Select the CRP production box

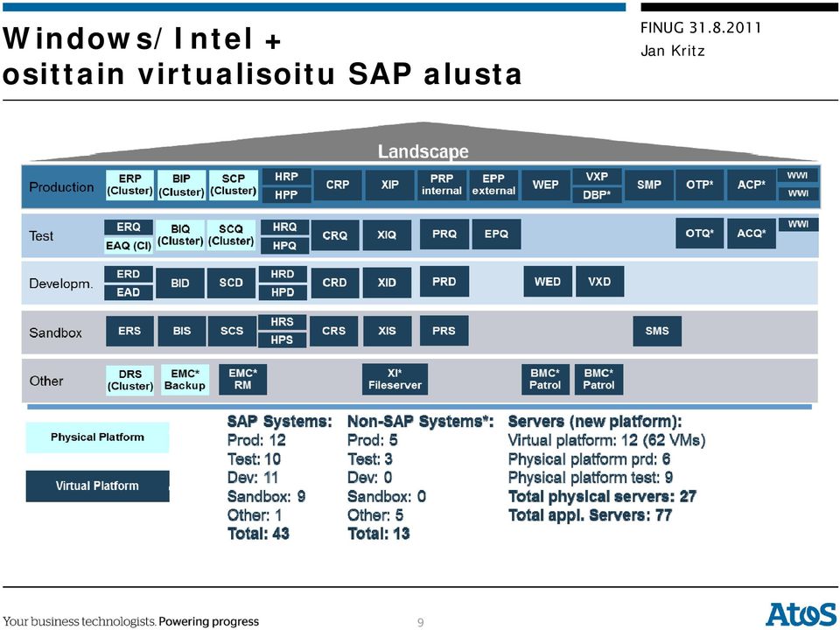pos(338,185)
